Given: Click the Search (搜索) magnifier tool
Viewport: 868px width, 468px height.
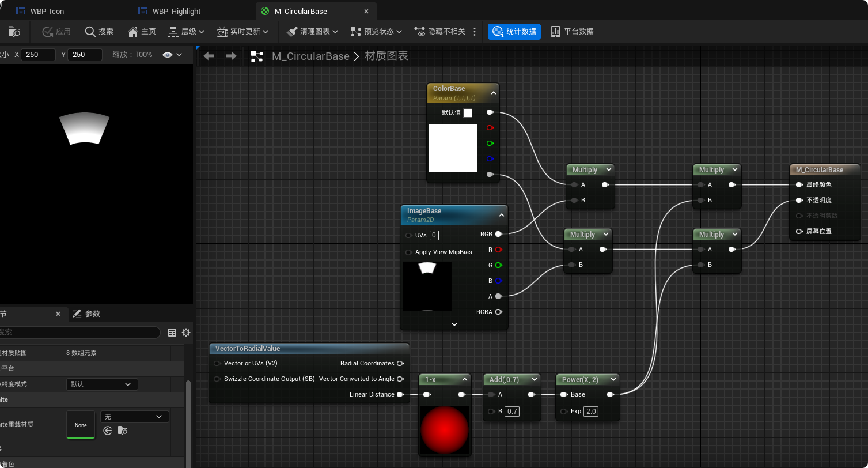Looking at the screenshot, I should coord(99,32).
